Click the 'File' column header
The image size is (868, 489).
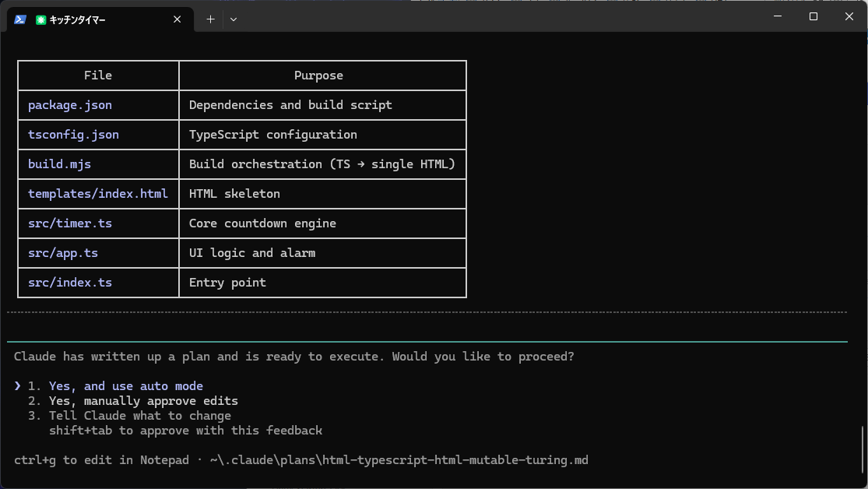98,76
